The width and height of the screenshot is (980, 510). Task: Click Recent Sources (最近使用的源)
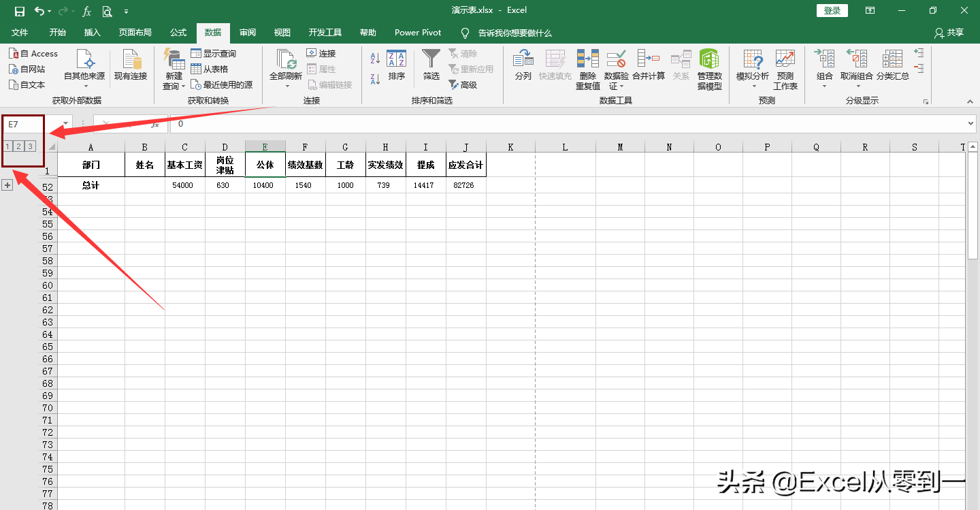pyautogui.click(x=221, y=84)
